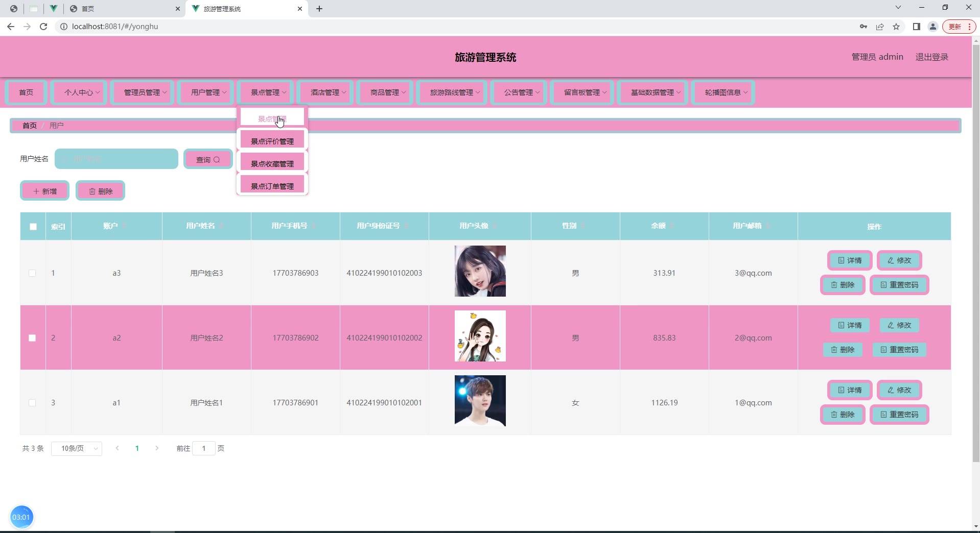Screen dimensions: 980x533
Task: Click 修改 for user a1
Action: pyautogui.click(x=899, y=390)
